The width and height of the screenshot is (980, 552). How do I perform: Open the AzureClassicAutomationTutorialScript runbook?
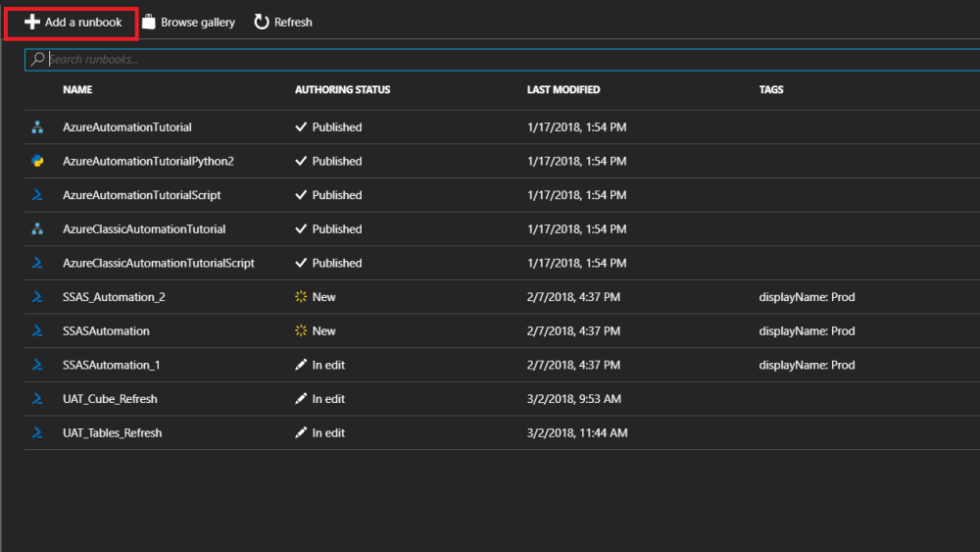(x=158, y=263)
